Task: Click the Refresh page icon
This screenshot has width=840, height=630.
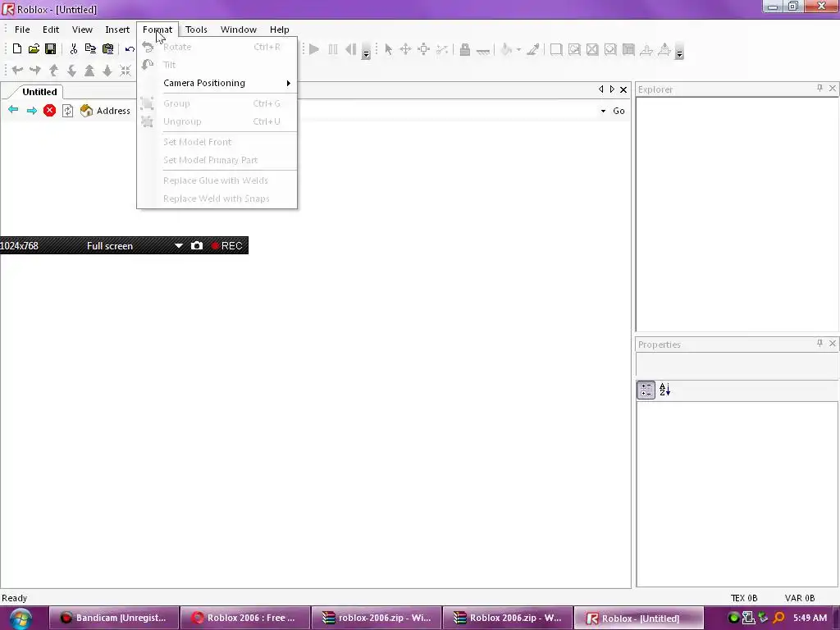Action: point(67,111)
